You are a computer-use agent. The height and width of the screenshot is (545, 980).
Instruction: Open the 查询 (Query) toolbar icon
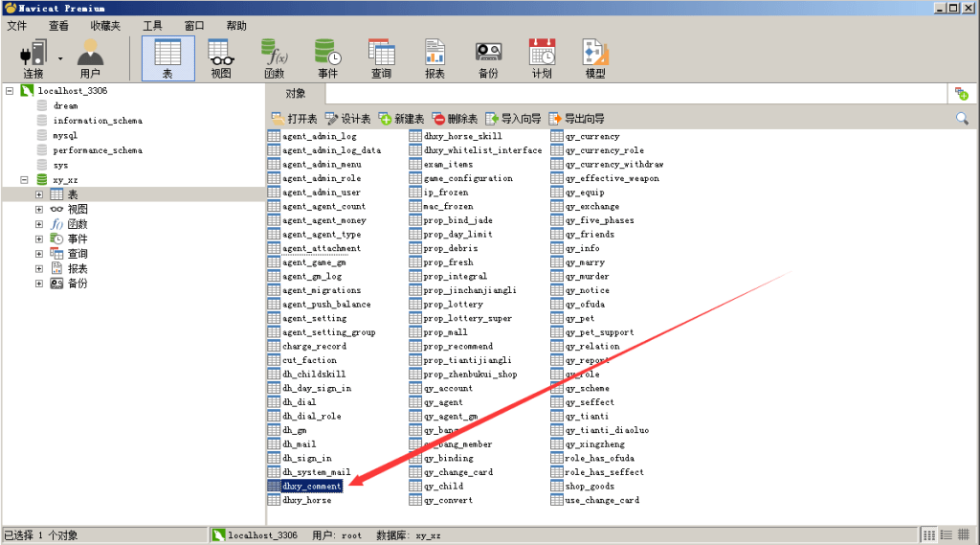381,57
